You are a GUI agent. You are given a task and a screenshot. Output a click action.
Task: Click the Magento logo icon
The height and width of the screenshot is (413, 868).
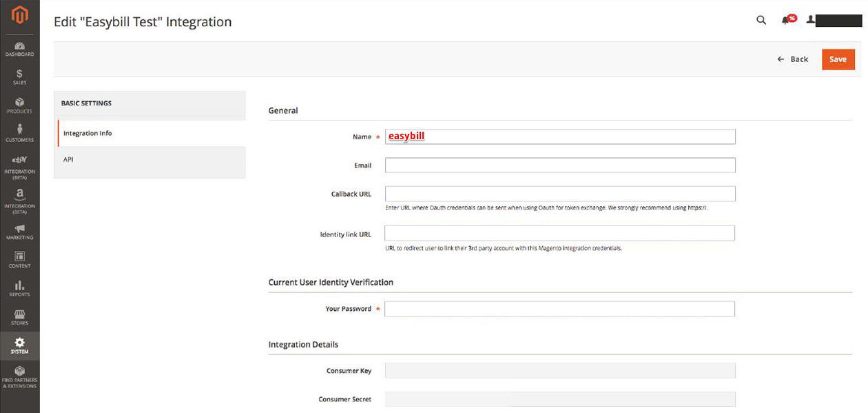[x=20, y=17]
